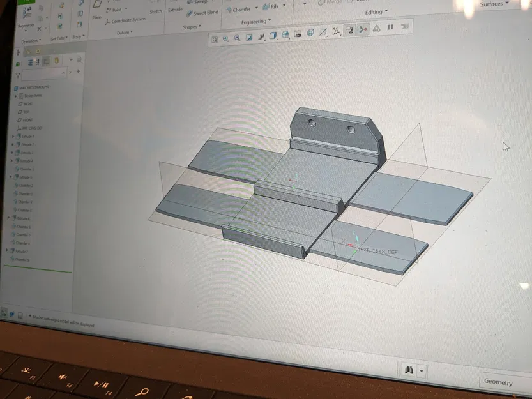Select Extrude 2 in the model tree
Viewport: 532px width, 399px height.
click(25, 144)
